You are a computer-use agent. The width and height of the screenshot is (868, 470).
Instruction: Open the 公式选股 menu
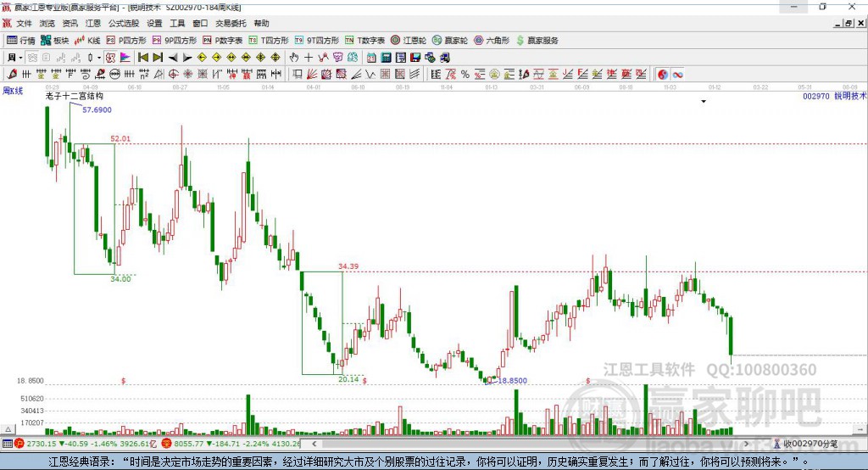(124, 23)
